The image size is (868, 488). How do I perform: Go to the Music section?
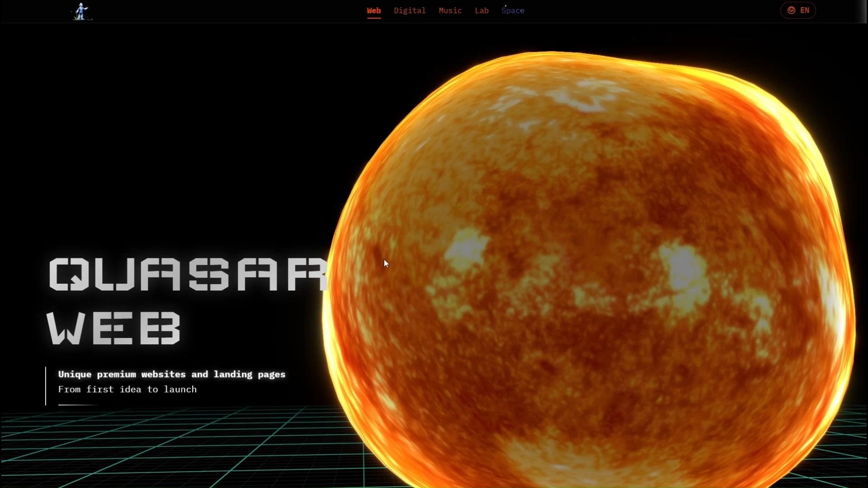450,10
